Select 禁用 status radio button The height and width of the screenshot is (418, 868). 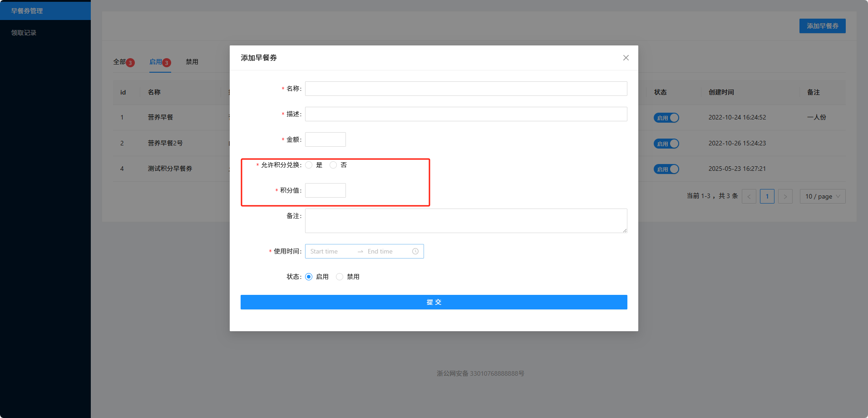(x=340, y=277)
